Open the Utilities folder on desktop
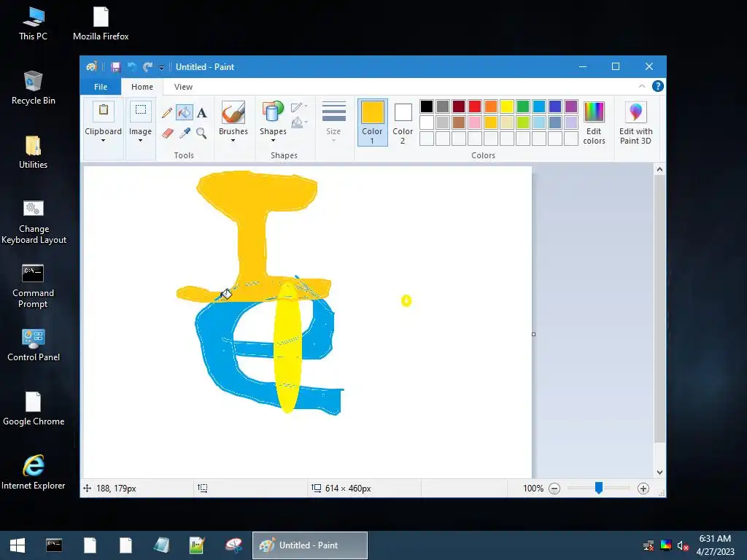Screen dimensions: 747x560 tap(34, 152)
